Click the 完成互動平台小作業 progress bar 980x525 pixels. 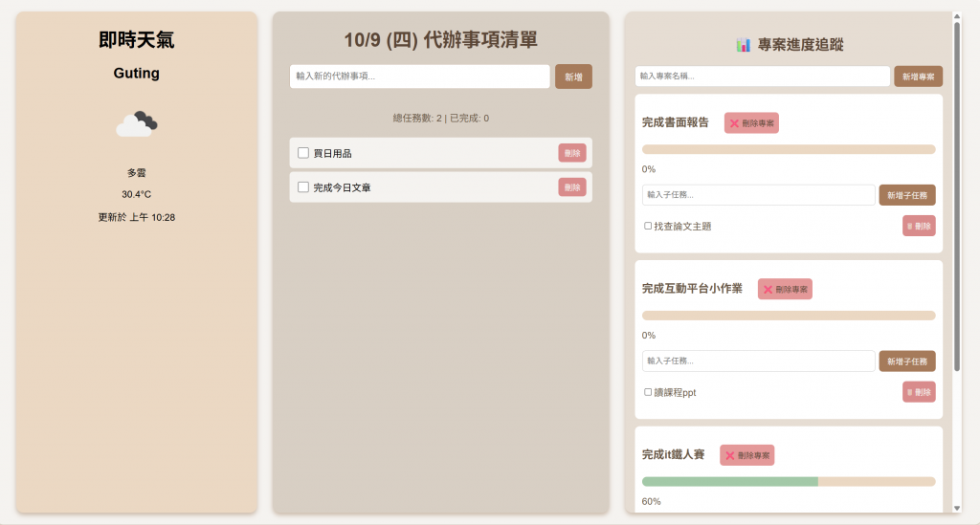tap(789, 316)
